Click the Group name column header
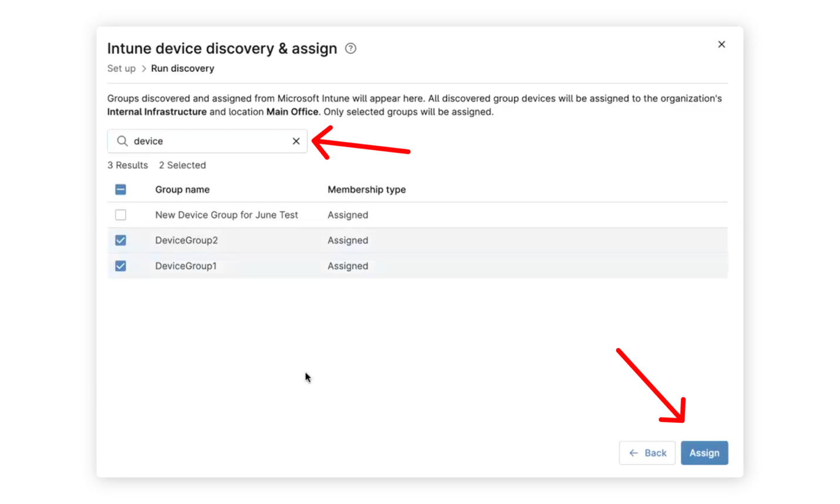This screenshot has height=504, width=840. [182, 189]
